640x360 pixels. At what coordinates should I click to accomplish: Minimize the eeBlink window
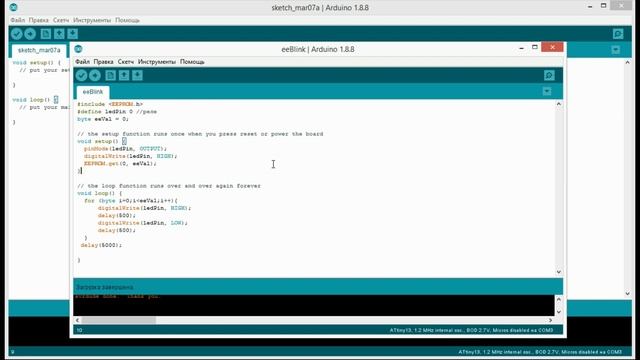tap(521, 48)
